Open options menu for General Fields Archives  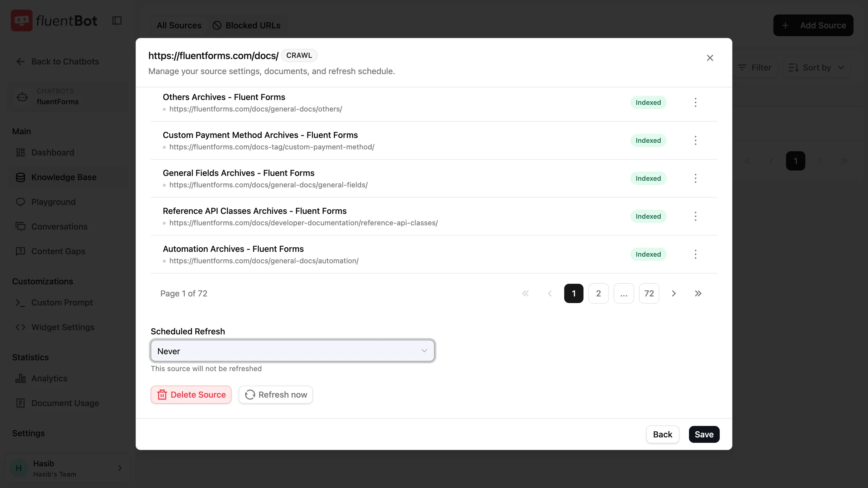tap(695, 178)
